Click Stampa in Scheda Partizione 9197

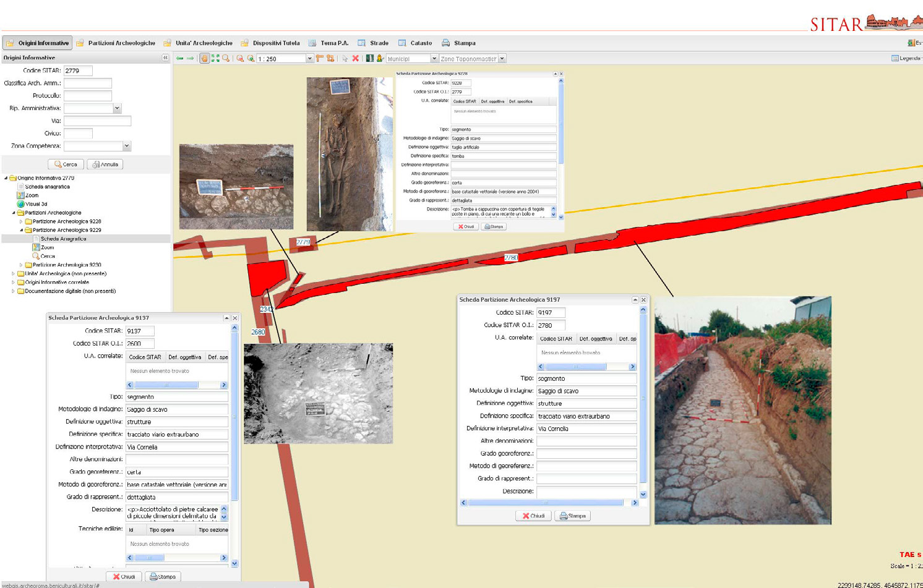pos(573,516)
